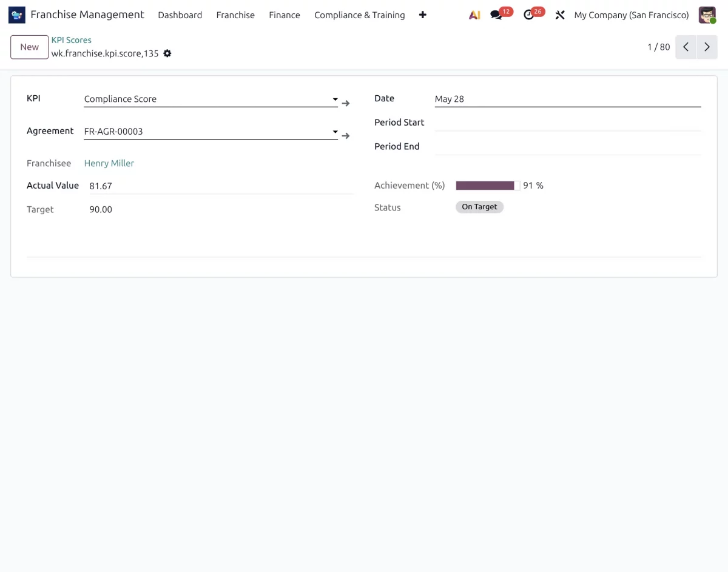Switch company via My Company (San Francisco)
728x572 pixels.
tap(632, 15)
